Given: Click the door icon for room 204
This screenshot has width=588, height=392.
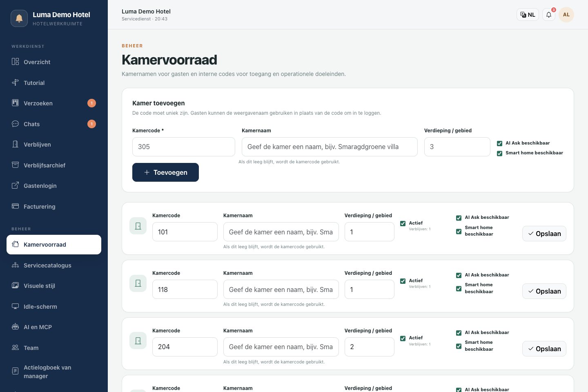Looking at the screenshot, I should click(x=138, y=341).
